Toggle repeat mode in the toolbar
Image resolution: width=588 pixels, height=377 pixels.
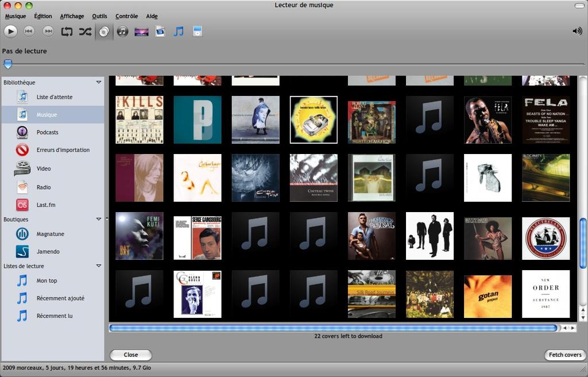(x=67, y=32)
